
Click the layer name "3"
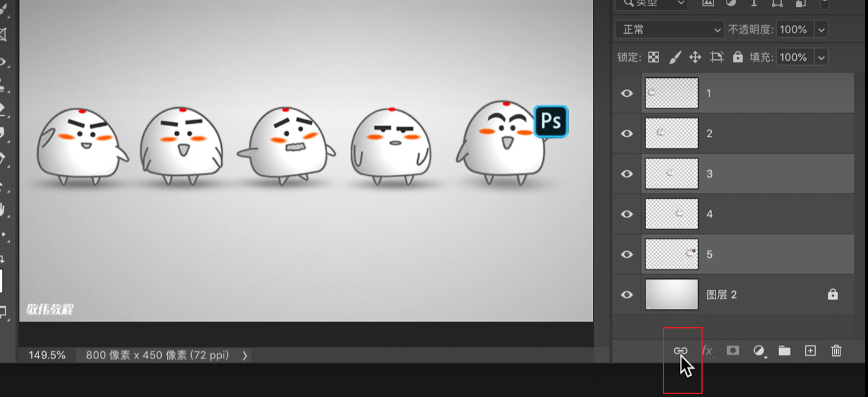coord(709,174)
